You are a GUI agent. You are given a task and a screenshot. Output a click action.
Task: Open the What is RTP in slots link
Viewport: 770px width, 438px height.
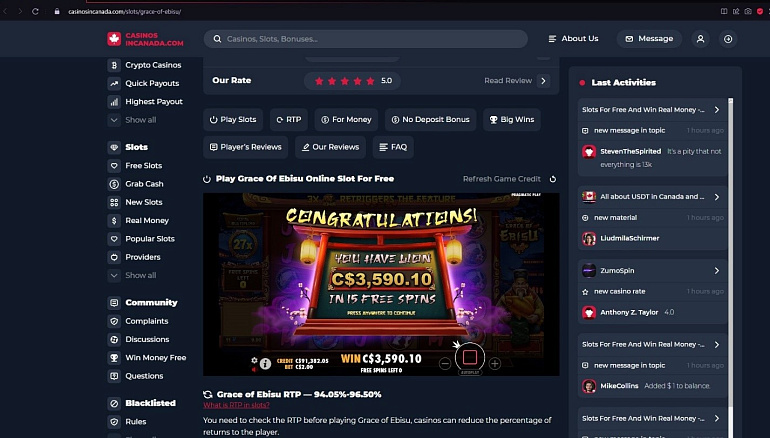coord(236,405)
